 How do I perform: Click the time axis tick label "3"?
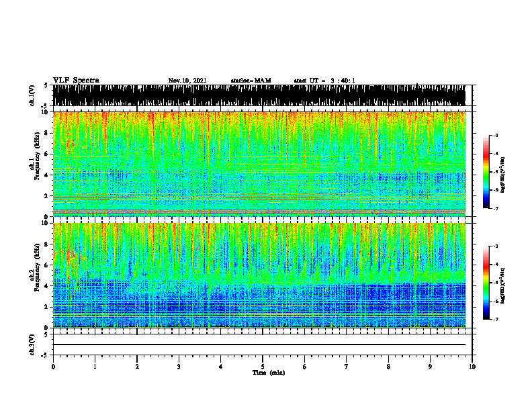[179, 367]
